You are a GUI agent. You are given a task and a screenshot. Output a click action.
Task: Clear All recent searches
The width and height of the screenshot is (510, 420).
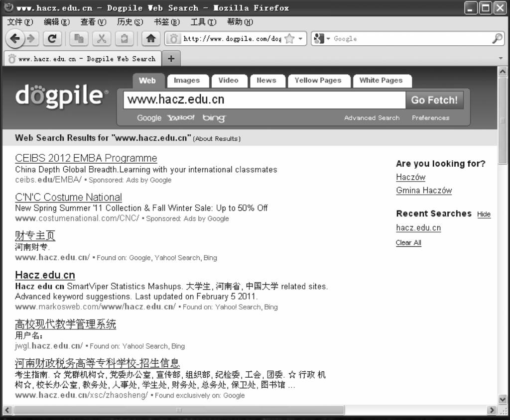408,243
